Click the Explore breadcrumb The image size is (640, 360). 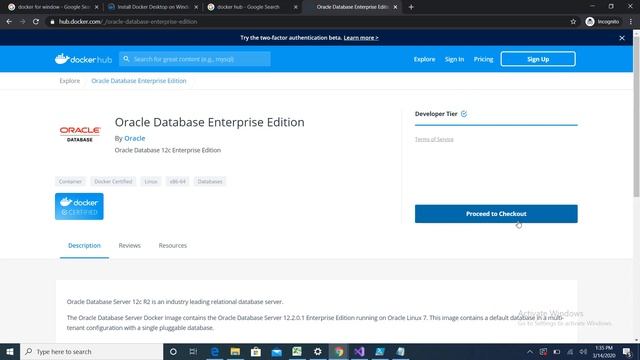coord(70,81)
